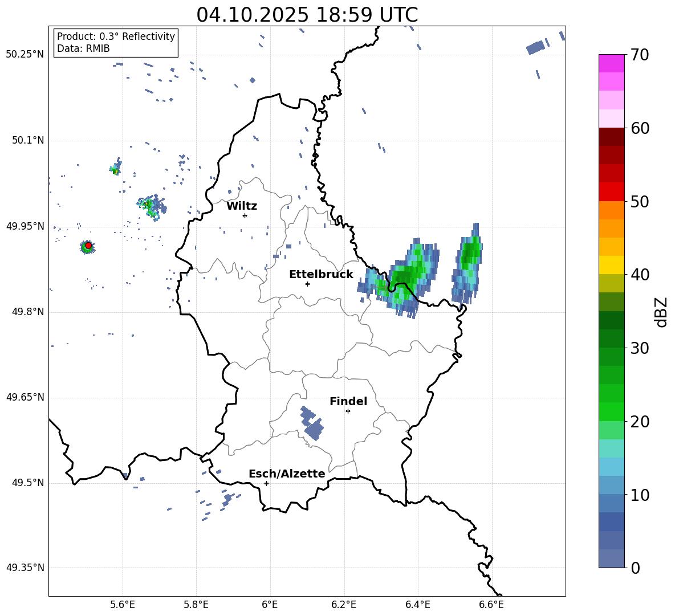Image resolution: width=675 pixels, height=616 pixels.
Task: Click the cross marker below Ettelbruck
Action: [307, 284]
